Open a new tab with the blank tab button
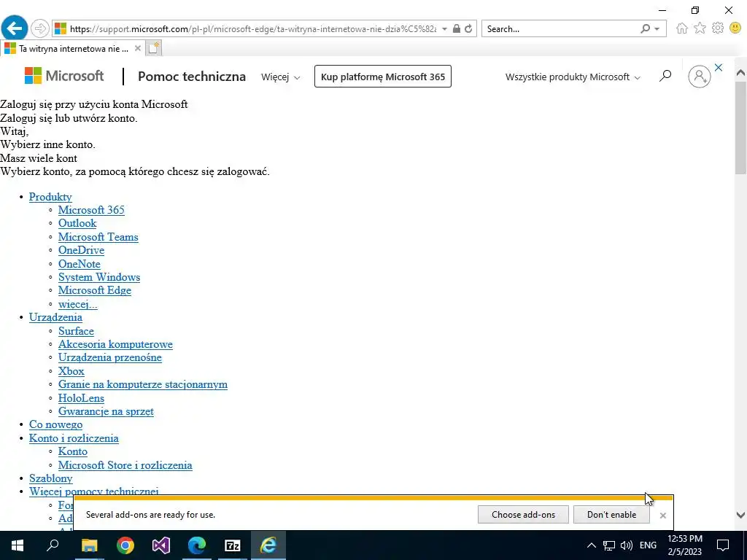 [153, 48]
